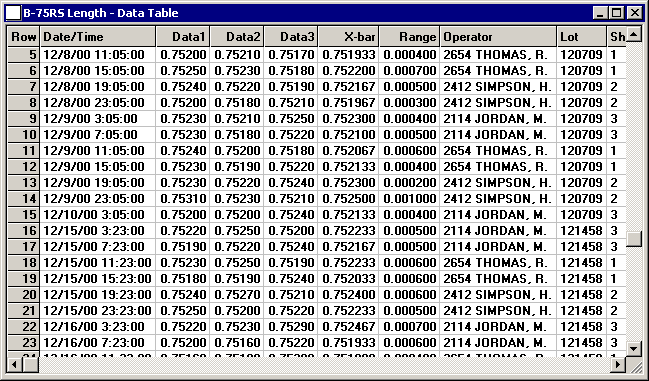Screen dimensions: 649x381
Task: Select the Row column header
Action: (24, 37)
